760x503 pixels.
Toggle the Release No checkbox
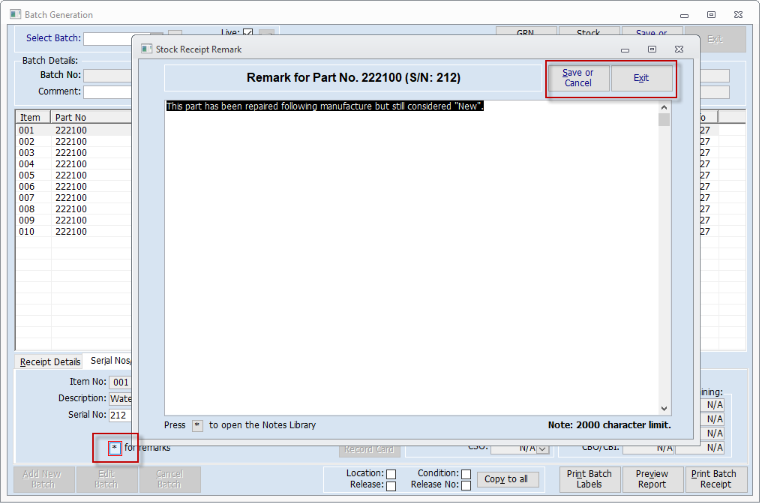point(466,486)
